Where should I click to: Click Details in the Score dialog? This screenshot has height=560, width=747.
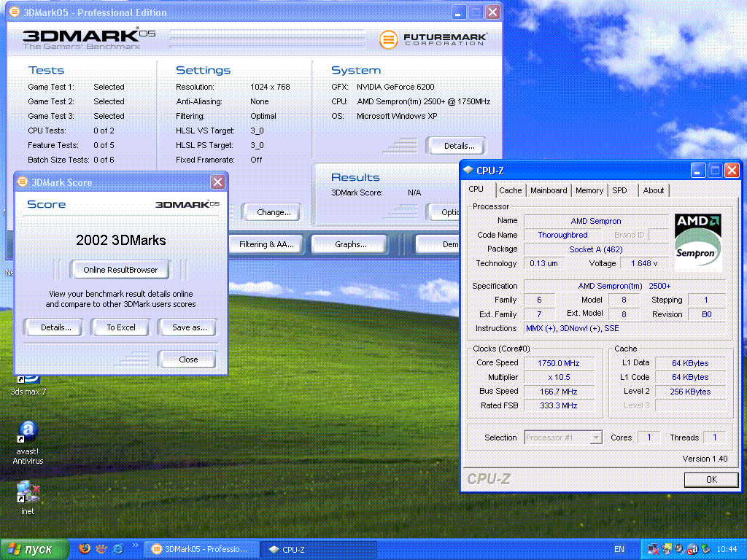(x=55, y=327)
